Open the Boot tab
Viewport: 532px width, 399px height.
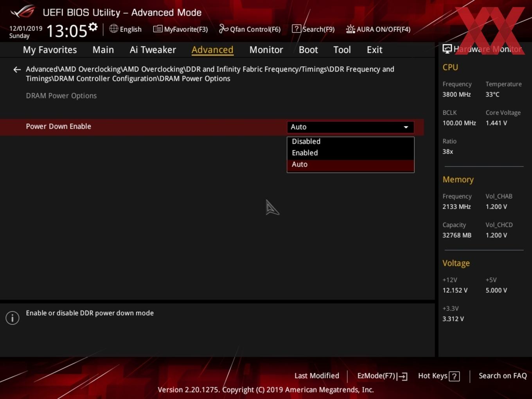coord(308,50)
